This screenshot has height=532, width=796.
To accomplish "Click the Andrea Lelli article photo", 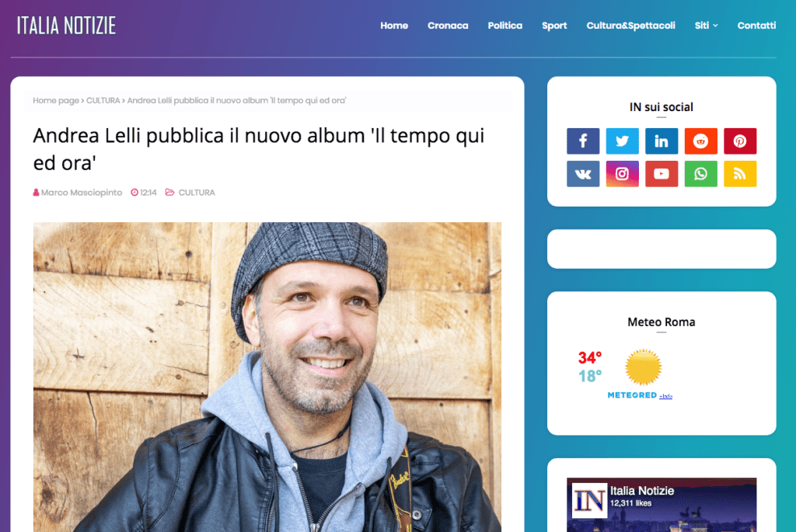I will [267, 377].
